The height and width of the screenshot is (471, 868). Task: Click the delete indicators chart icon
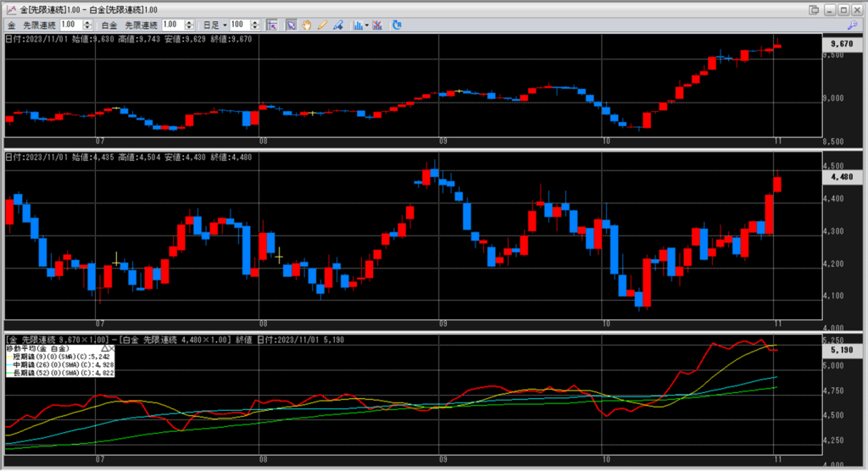[x=377, y=25]
